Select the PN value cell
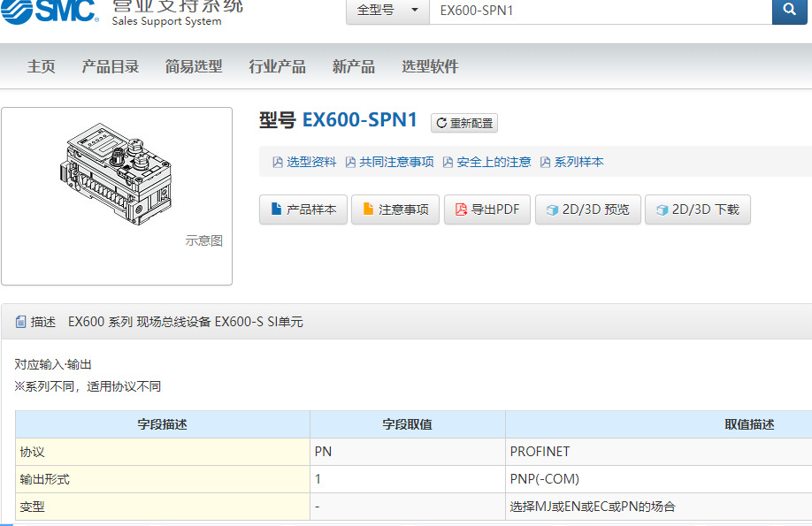 [x=408, y=452]
